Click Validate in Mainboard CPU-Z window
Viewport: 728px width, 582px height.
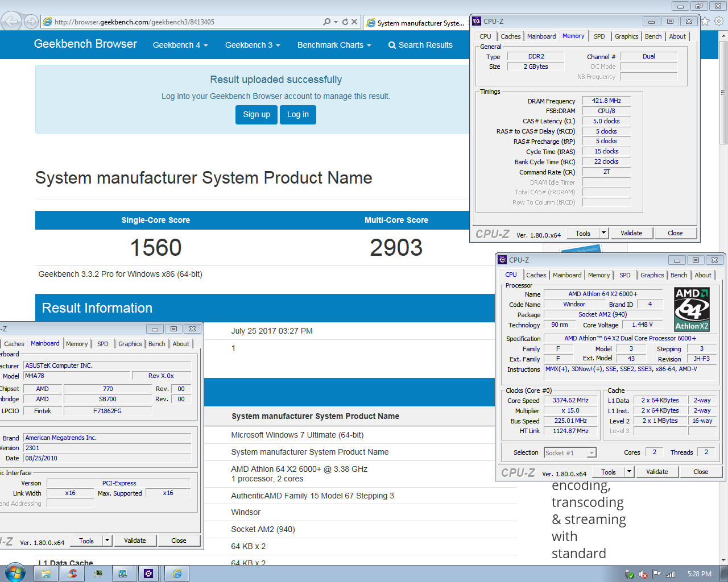tap(135, 541)
